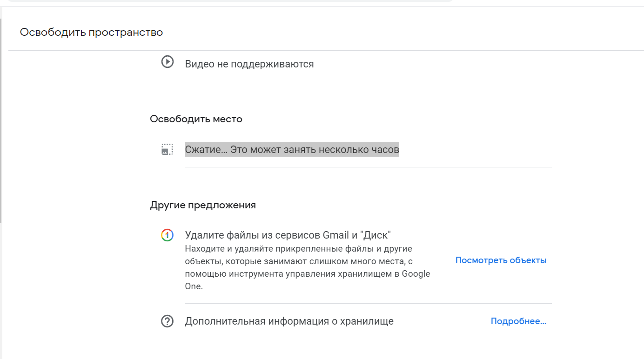Click the gray vertical scrollbar on left edge

coord(1,121)
